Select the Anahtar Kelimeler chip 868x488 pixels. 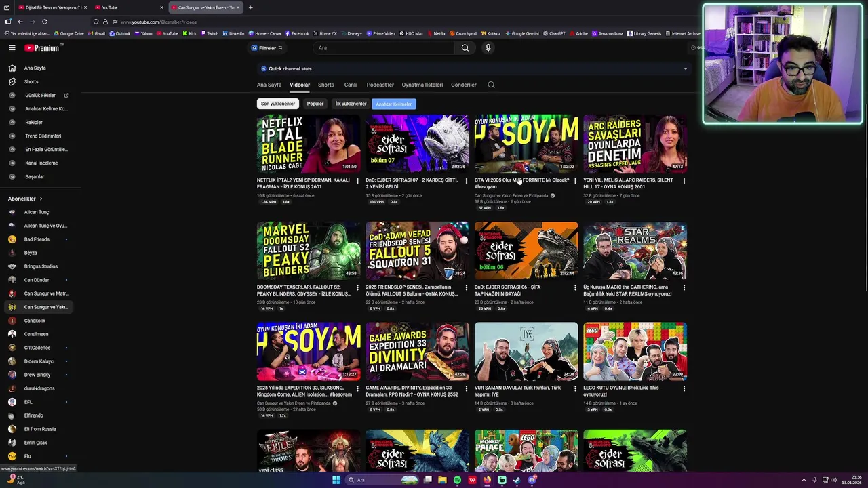(394, 104)
